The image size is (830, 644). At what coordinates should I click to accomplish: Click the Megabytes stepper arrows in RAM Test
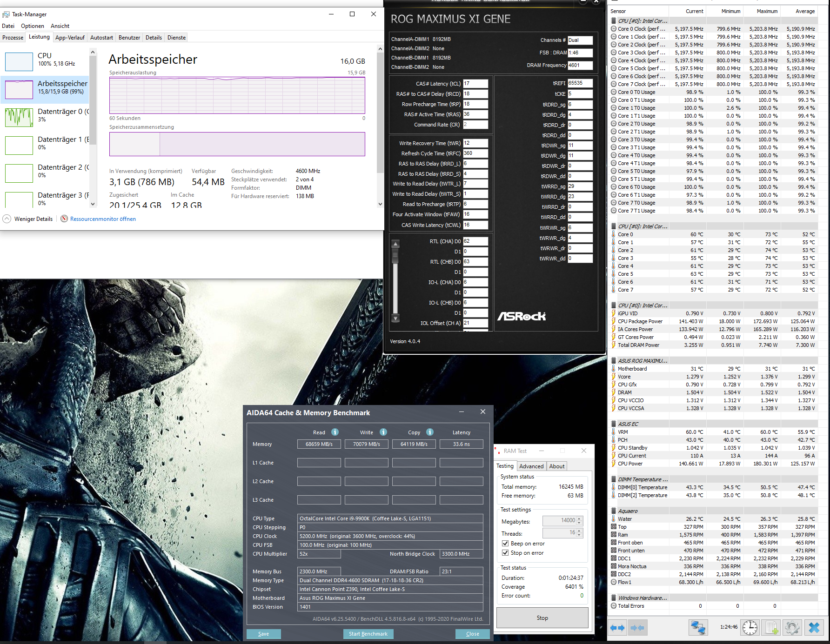pos(579,521)
